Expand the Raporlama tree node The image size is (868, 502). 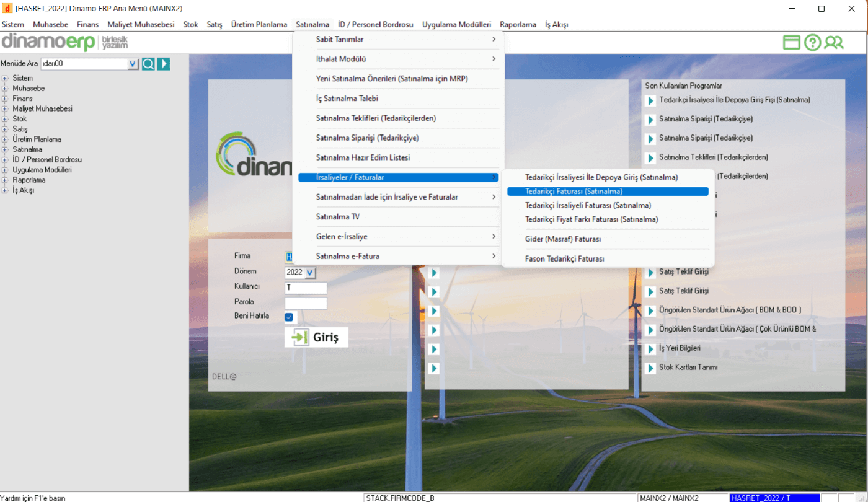[x=5, y=180]
